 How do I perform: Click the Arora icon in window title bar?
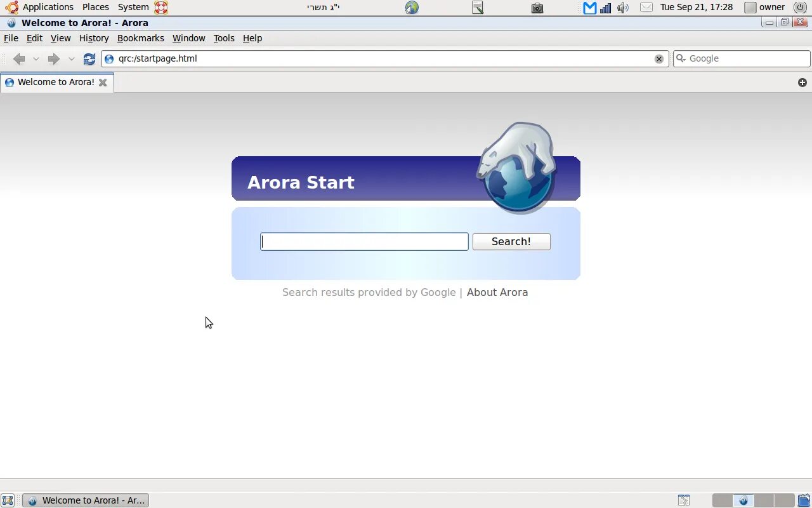pyautogui.click(x=11, y=23)
